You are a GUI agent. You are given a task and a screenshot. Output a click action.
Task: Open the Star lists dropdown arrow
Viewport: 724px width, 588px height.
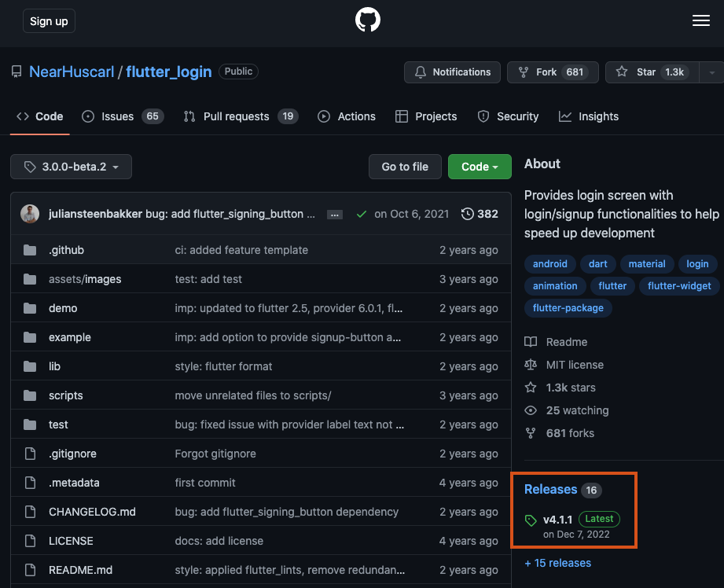click(x=711, y=72)
